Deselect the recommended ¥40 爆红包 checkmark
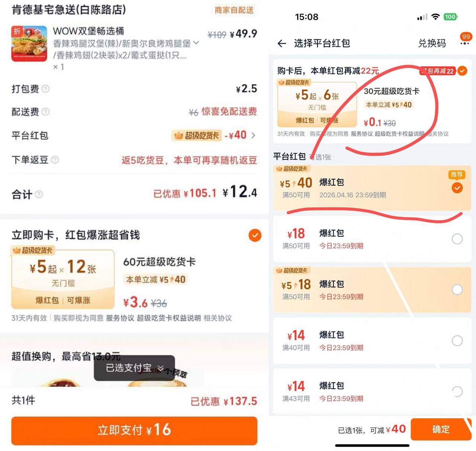 (x=457, y=188)
